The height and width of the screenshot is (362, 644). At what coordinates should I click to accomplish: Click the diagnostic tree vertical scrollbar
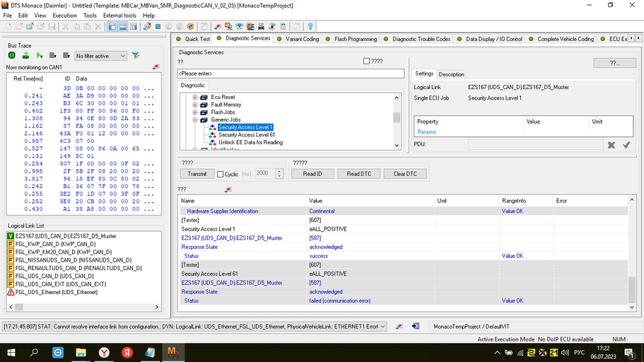(x=397, y=121)
